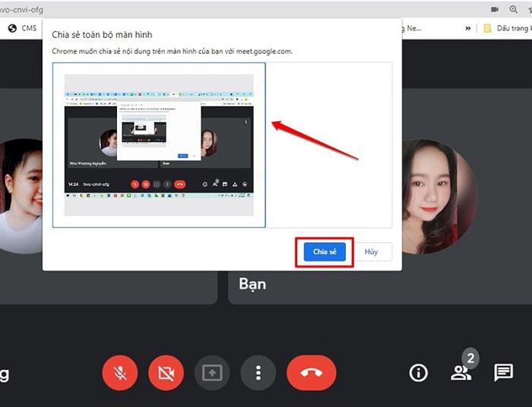Click the zoom magnifier icon in address bar

(515, 9)
